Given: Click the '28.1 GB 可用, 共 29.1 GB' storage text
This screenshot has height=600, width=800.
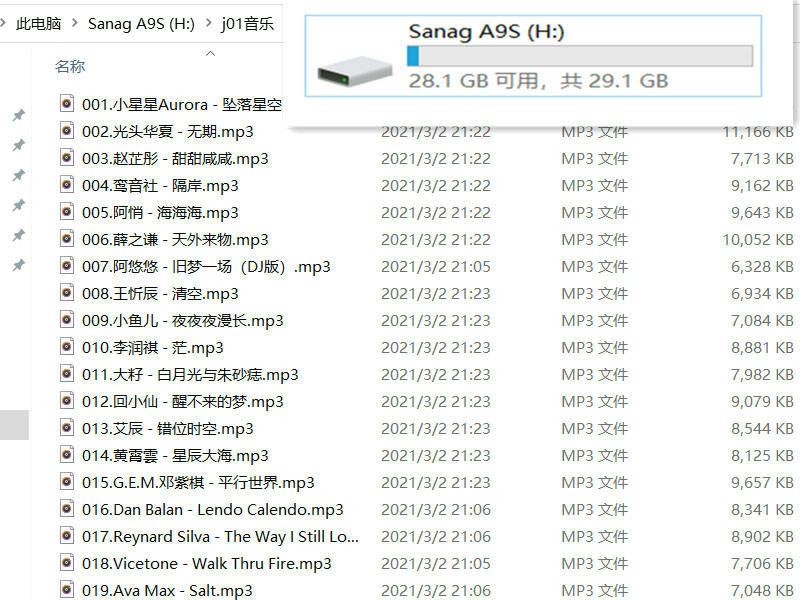Looking at the screenshot, I should click(x=538, y=81).
